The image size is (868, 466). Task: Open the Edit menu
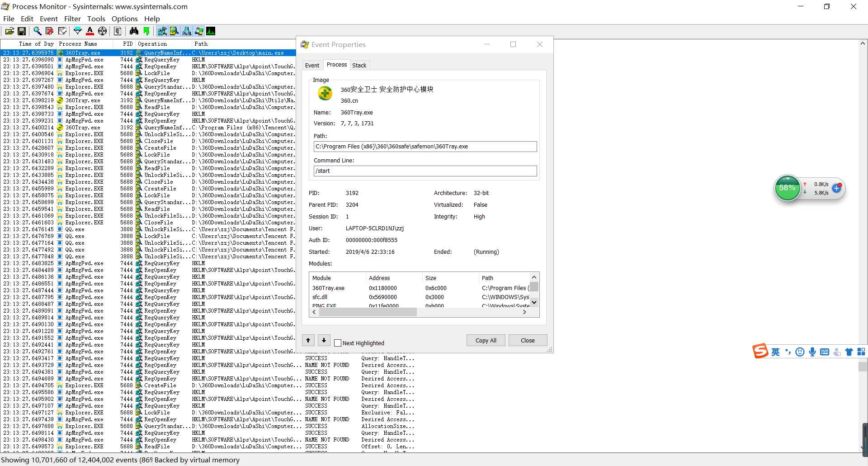27,19
